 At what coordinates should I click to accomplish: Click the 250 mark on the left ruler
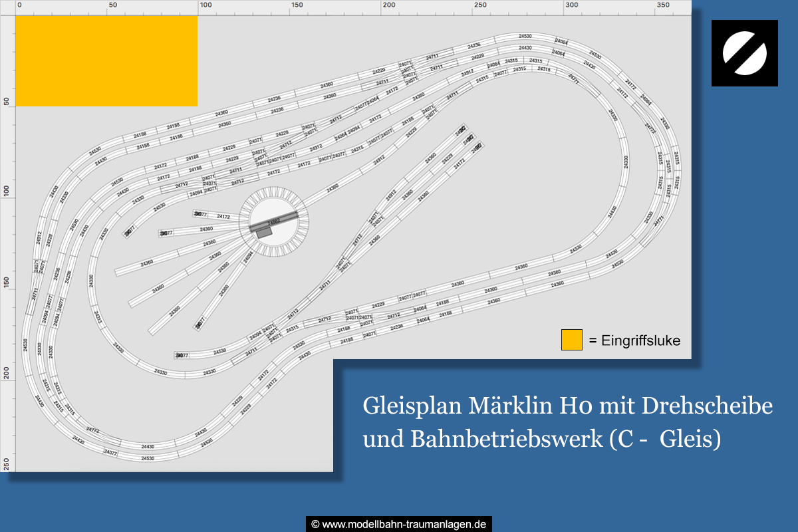pos(5,464)
